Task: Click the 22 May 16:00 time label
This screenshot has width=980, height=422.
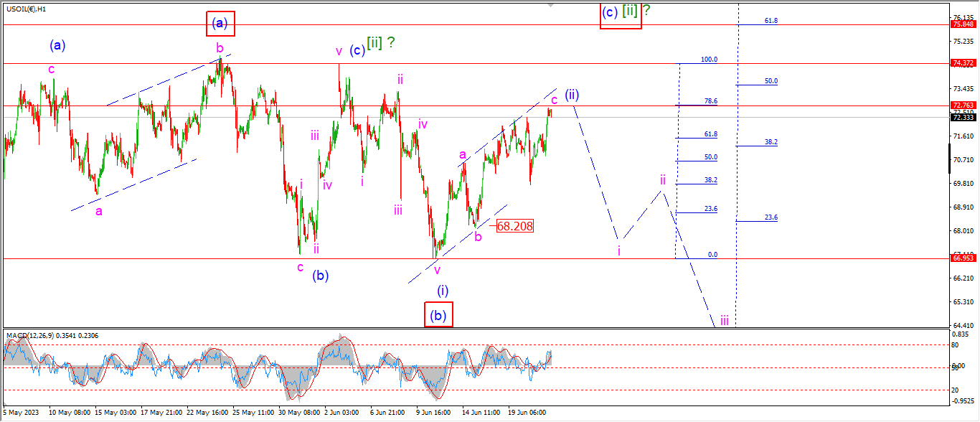Action: [207, 413]
